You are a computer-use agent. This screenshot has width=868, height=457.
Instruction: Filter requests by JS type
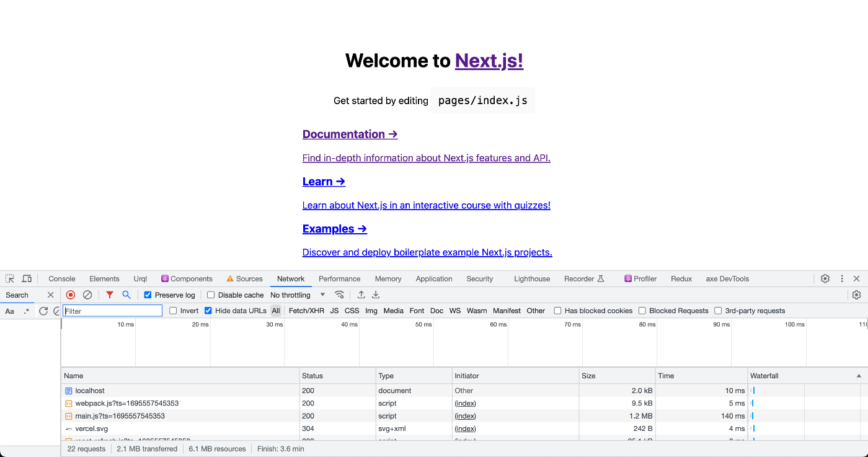[x=334, y=311]
